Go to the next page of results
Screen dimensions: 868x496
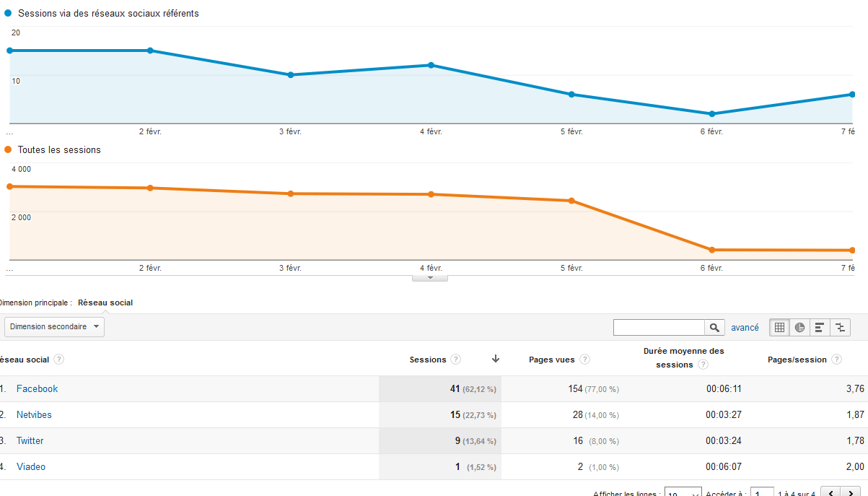pos(851,493)
